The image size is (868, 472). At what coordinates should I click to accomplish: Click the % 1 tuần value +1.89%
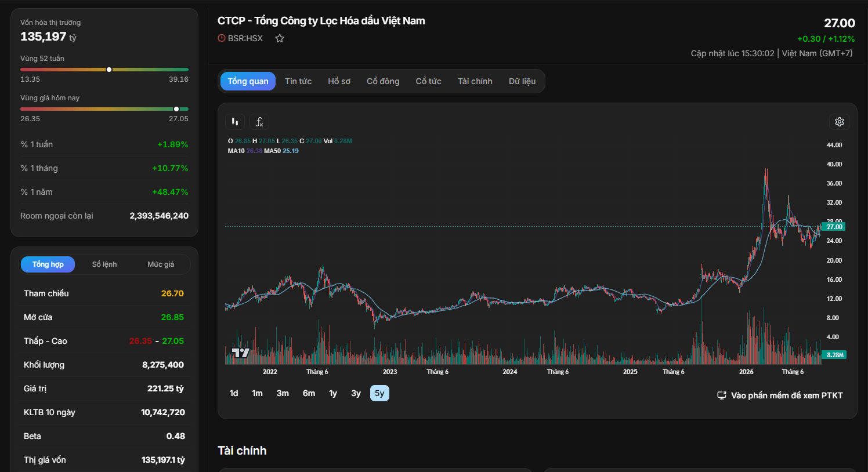(x=173, y=144)
